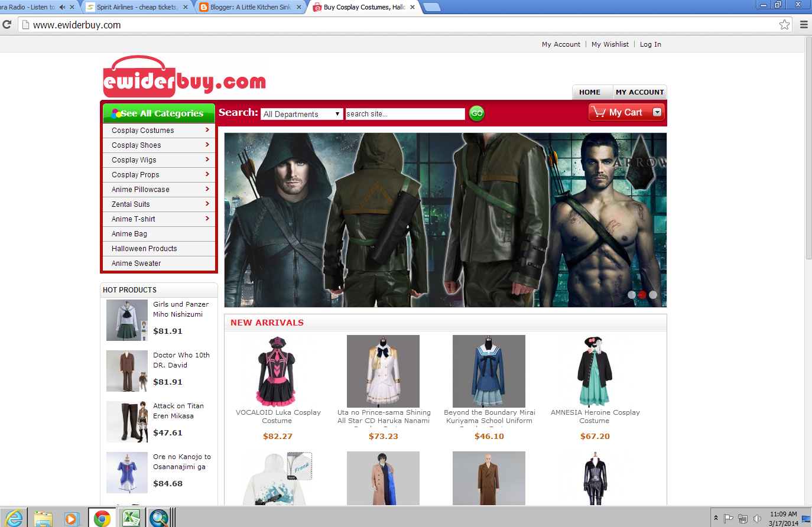
Task: Select the first banner slide dot
Action: coord(632,294)
